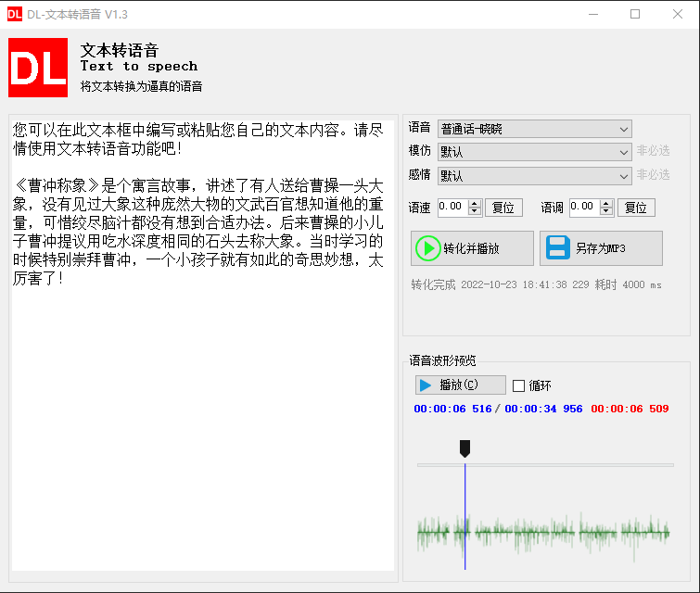
Task: Click the heading Text to speech
Action: click(x=139, y=67)
